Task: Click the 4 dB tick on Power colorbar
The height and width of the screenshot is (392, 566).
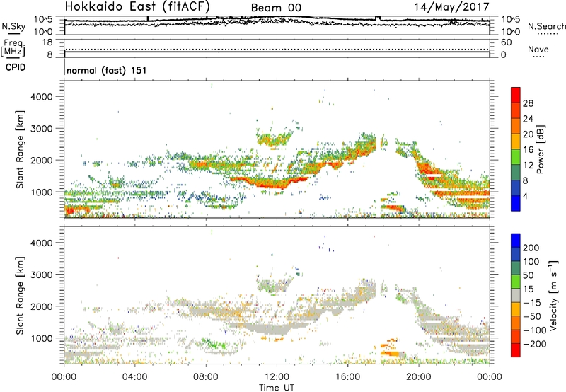Action: [525, 196]
